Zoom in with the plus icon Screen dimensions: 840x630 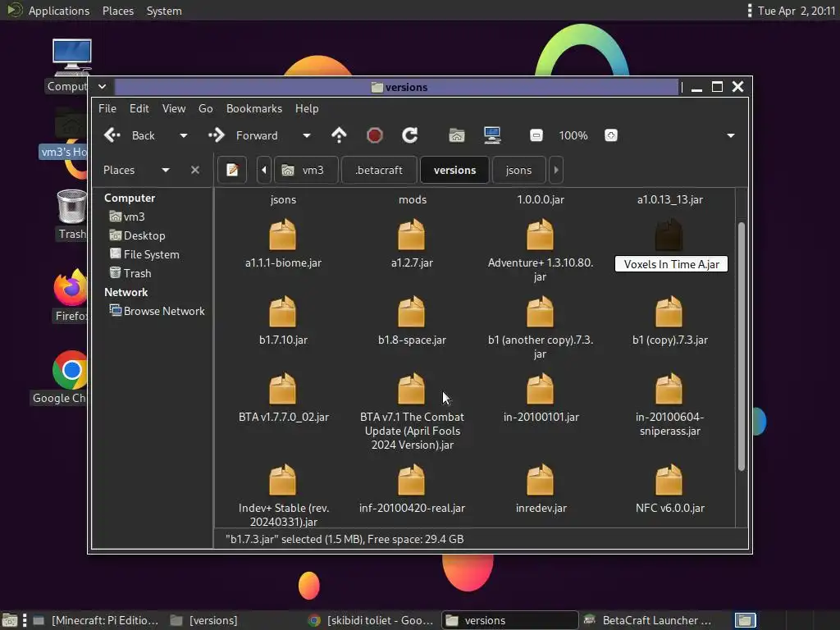tap(610, 135)
